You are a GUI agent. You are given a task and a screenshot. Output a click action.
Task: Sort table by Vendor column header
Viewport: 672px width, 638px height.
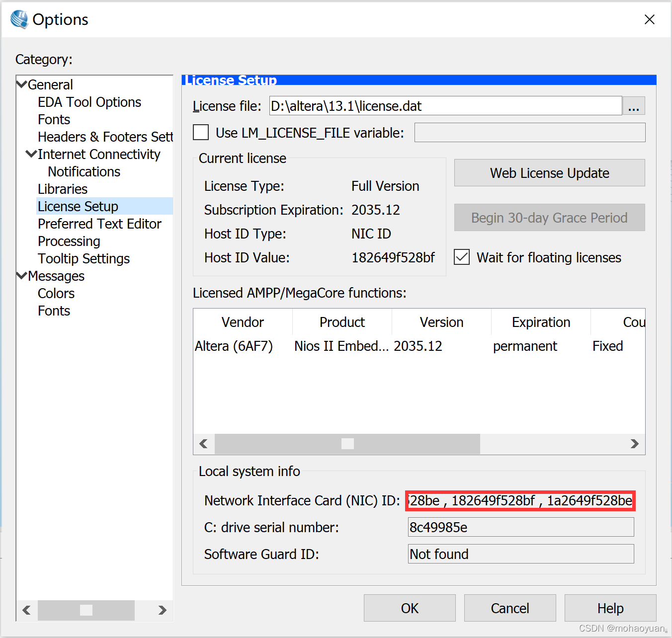(x=243, y=322)
